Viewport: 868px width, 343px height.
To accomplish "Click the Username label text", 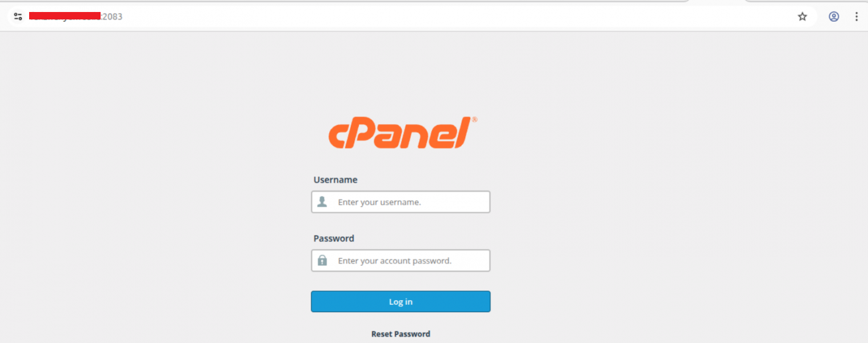I will tap(335, 180).
